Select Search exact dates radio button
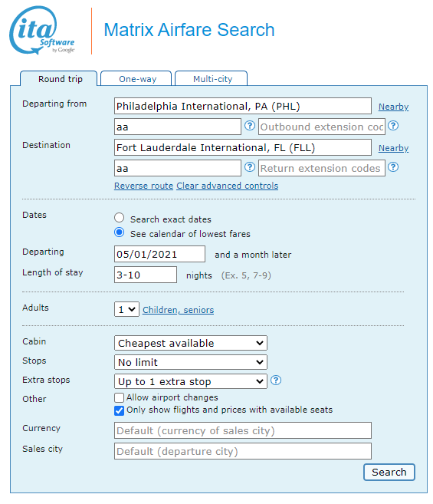433x504 pixels. (120, 218)
